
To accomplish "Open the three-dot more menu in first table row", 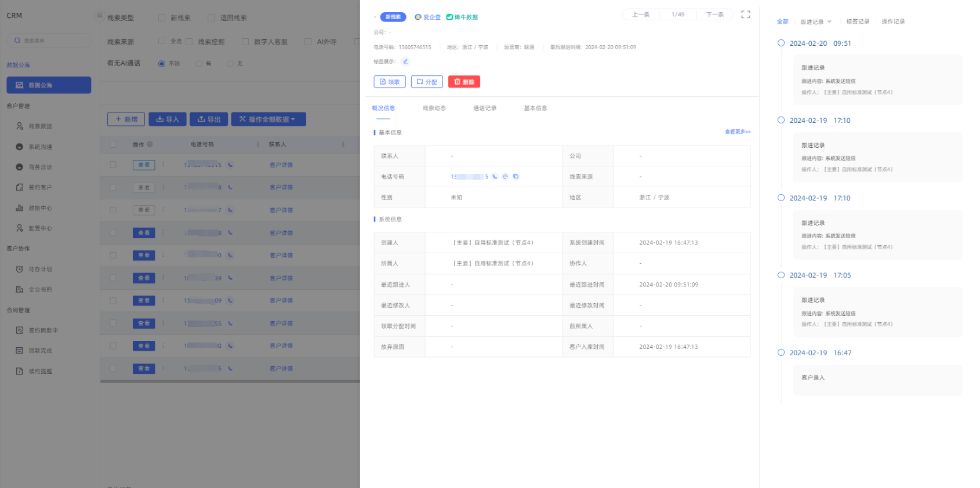I will click(x=164, y=165).
